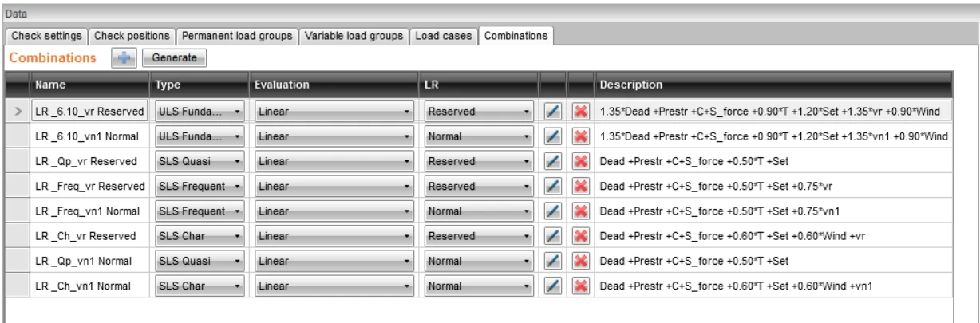
Task: Click the add combination plus icon
Action: 124,57
